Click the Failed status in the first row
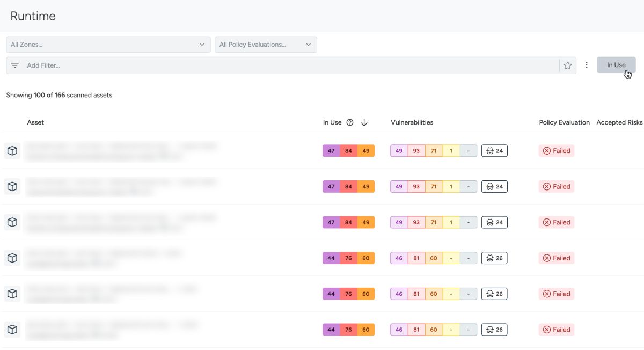The image size is (644, 350). [x=557, y=151]
